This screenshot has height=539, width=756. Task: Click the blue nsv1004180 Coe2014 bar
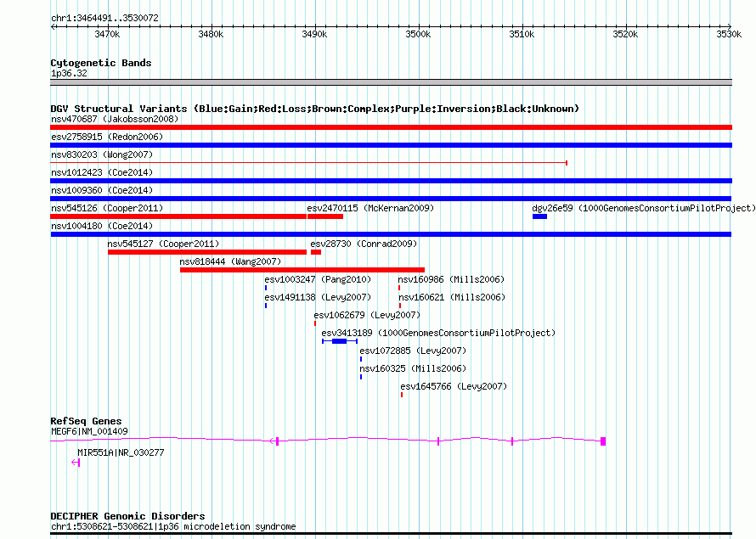tap(391, 234)
